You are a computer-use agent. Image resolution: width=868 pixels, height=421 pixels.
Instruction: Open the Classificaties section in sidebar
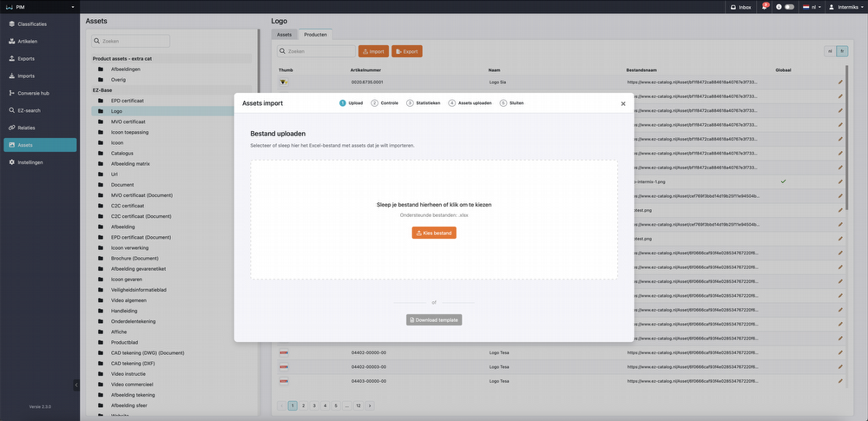(x=32, y=23)
